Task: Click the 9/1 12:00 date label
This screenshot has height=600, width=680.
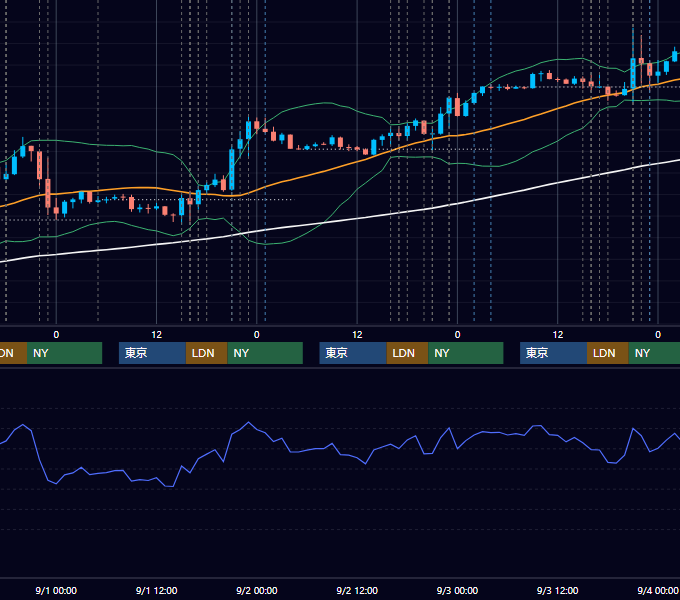Action: (156, 590)
